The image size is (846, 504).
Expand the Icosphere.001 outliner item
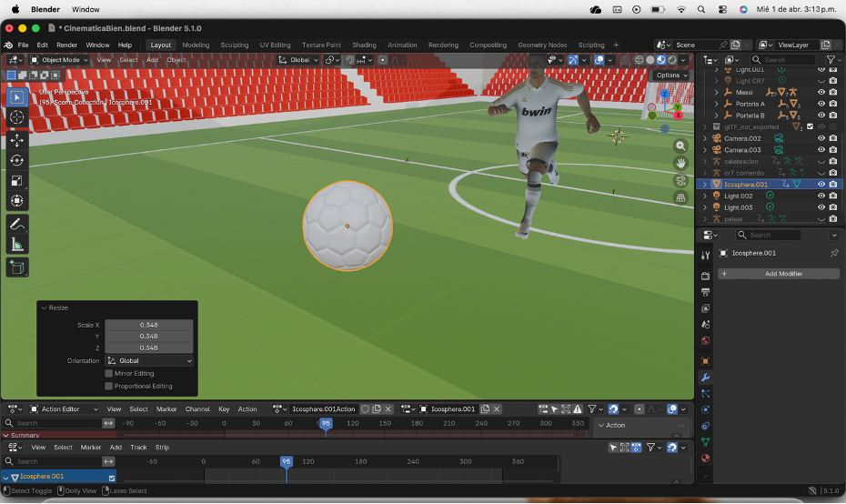(703, 184)
